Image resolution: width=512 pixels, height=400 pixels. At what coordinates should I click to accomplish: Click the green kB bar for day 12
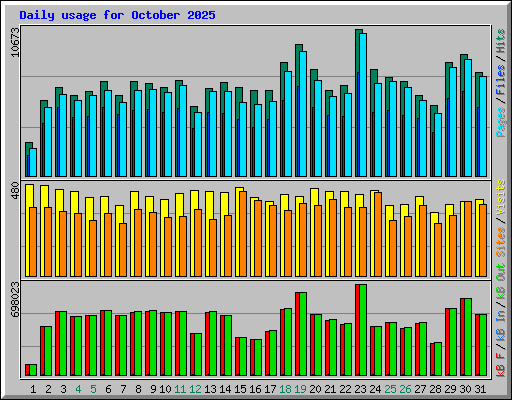(198, 354)
